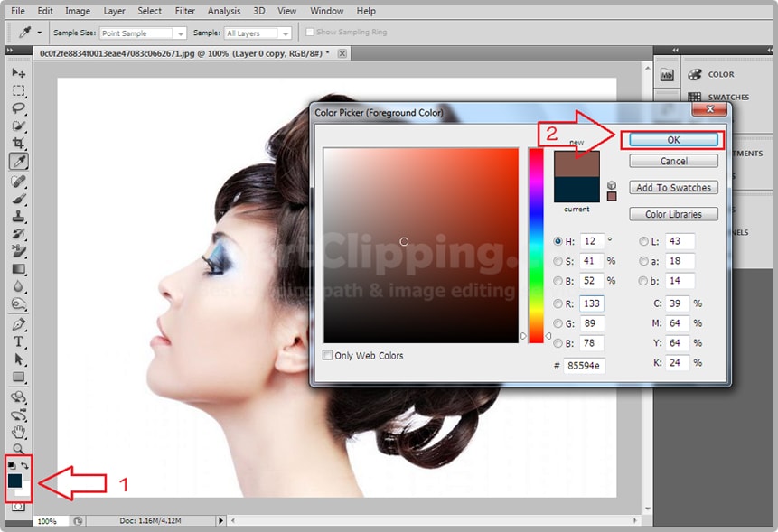Select the Crop tool
This screenshot has width=778, height=532.
click(x=18, y=144)
